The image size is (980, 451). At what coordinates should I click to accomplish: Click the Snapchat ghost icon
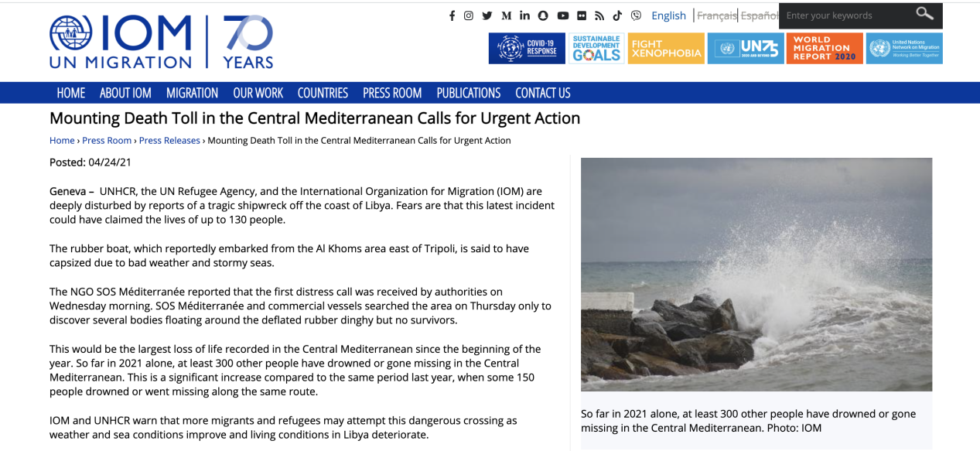click(543, 15)
